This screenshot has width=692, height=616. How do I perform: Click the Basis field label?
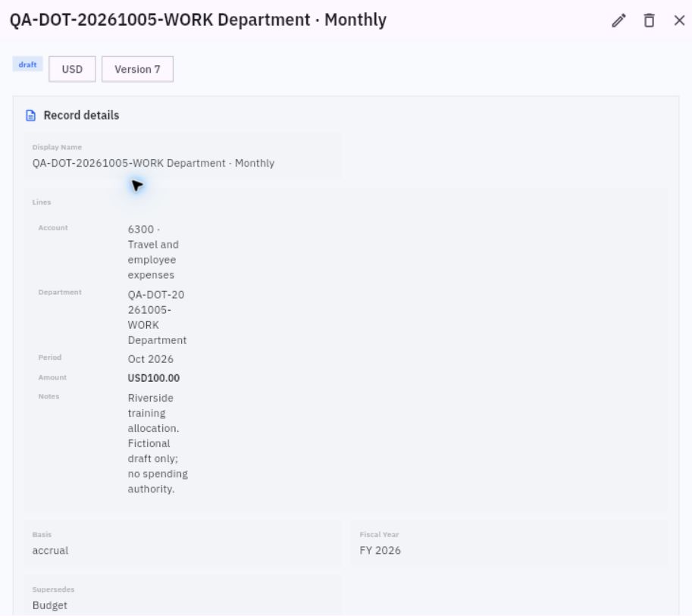[x=42, y=534]
